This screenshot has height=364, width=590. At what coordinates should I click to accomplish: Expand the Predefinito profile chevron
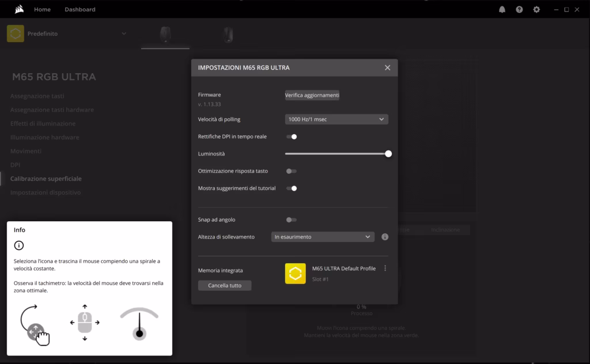[x=124, y=33]
